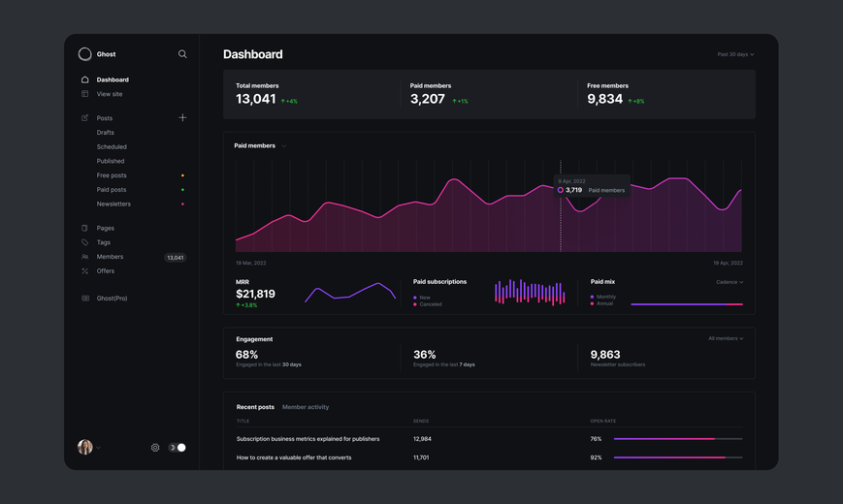Switch to Member activity tab
This screenshot has height=504, width=843.
pos(306,407)
